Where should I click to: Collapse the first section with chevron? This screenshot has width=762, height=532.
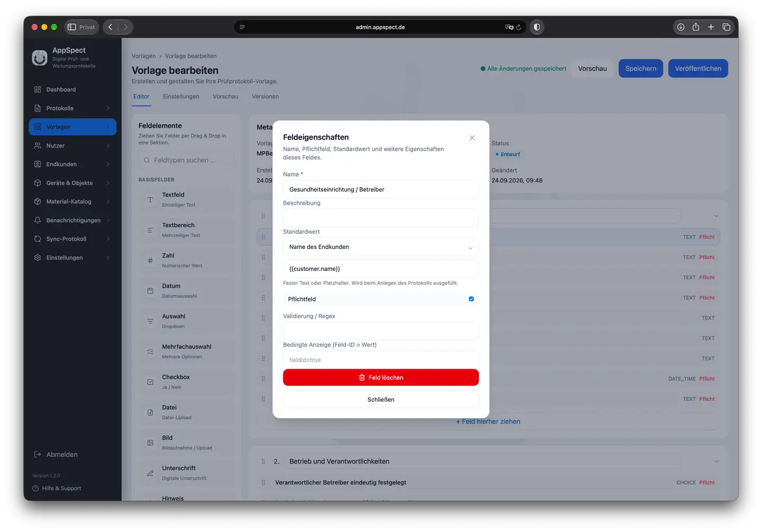[x=716, y=216]
